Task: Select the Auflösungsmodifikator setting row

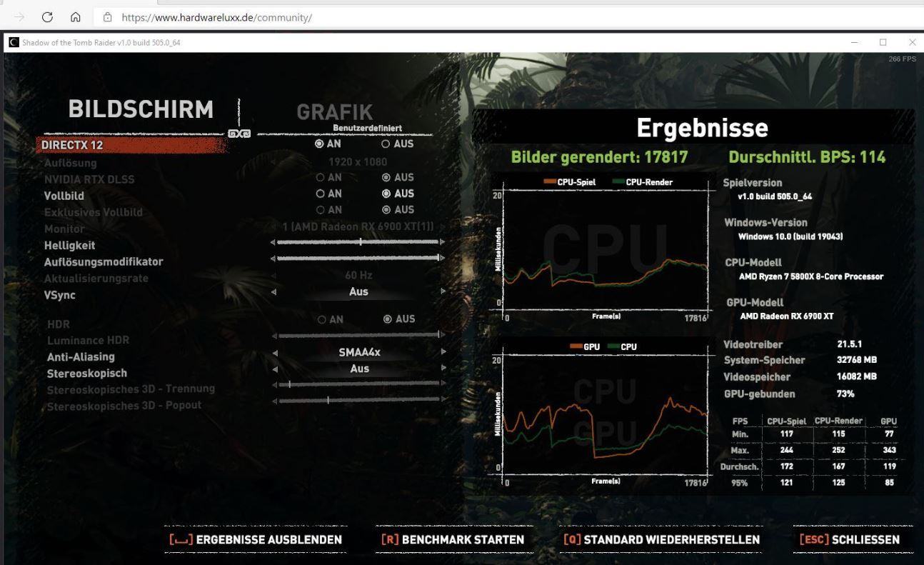Action: coord(104,261)
